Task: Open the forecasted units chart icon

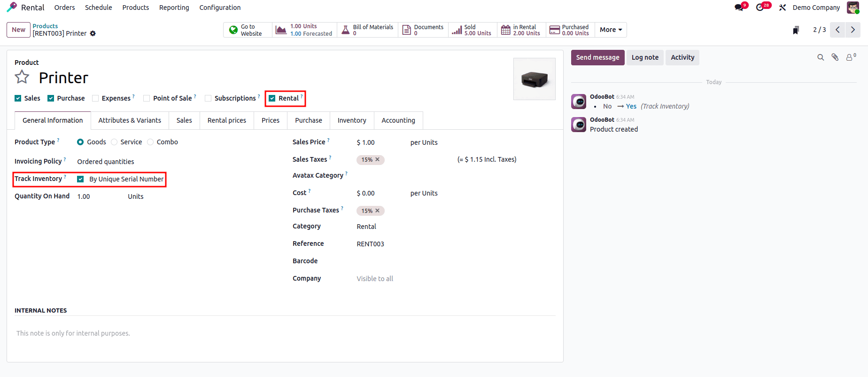Action: click(281, 30)
